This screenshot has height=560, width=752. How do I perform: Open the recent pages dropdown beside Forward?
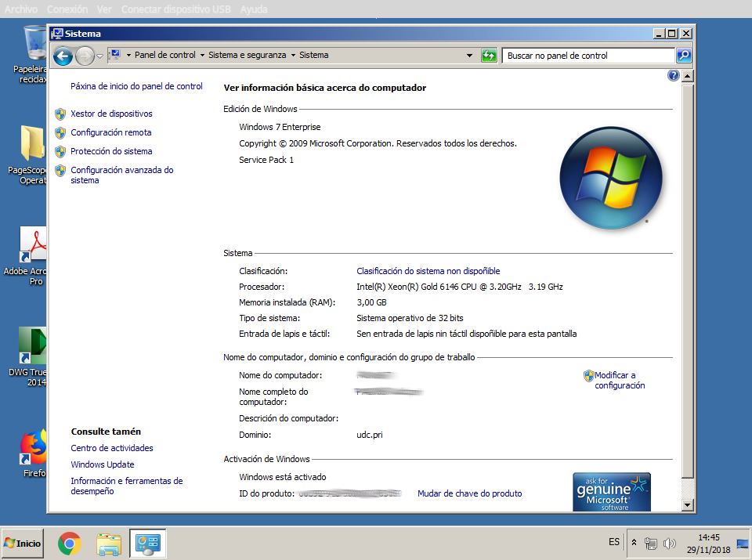pyautogui.click(x=99, y=56)
